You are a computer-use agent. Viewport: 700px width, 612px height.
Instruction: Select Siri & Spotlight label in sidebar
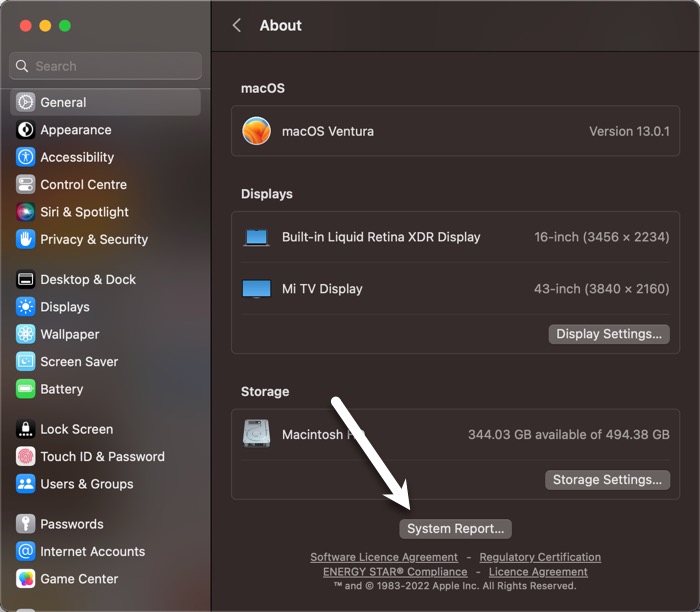pyautogui.click(x=84, y=212)
